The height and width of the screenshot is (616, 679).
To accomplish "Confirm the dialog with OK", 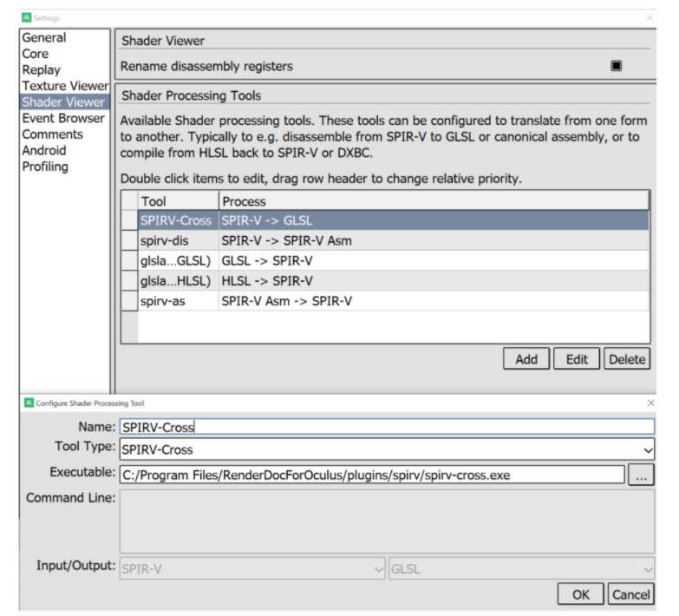I will (x=580, y=594).
